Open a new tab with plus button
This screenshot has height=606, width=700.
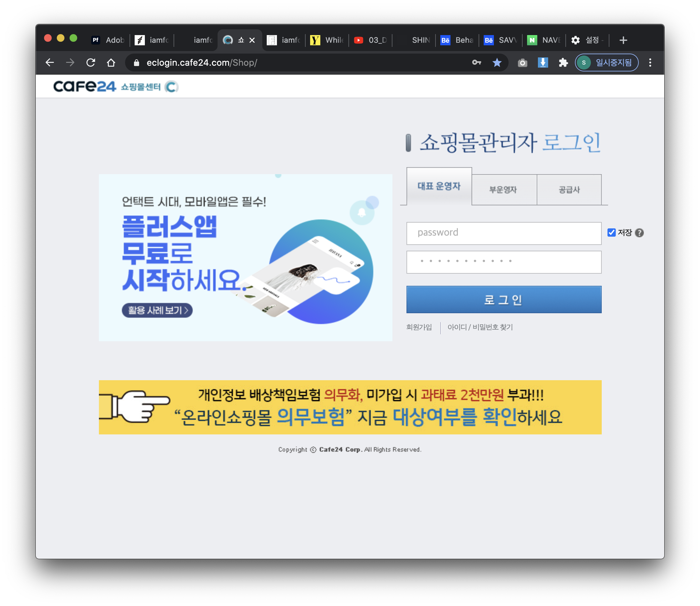(x=623, y=40)
